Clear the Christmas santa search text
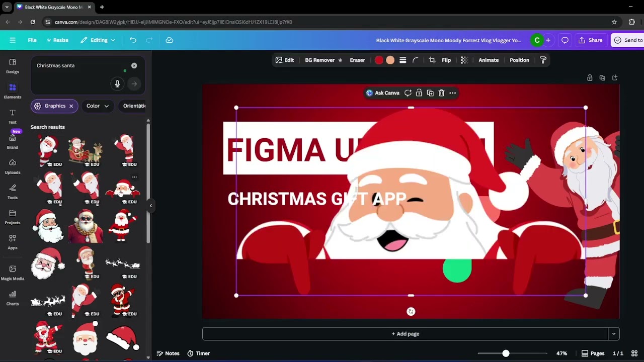Screen dimensions: 644x362 tap(134, 65)
